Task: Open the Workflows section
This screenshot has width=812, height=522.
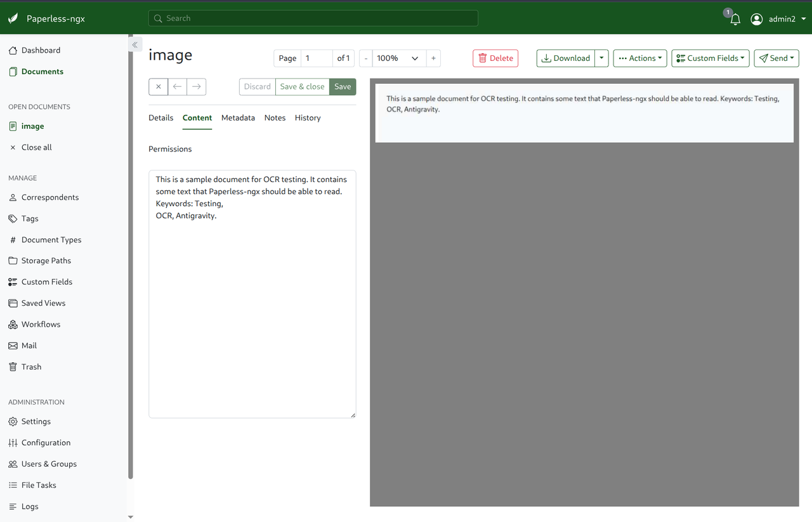Action: [41, 324]
